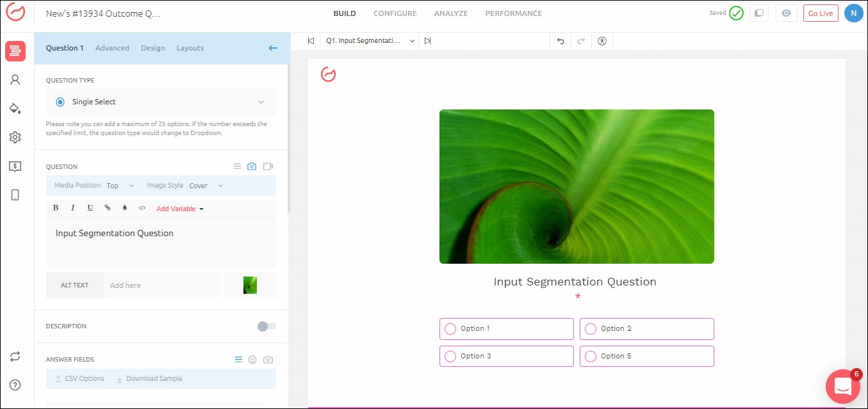This screenshot has width=868, height=409.
Task: Open the accessibility icon on the toolbar
Action: [x=602, y=40]
